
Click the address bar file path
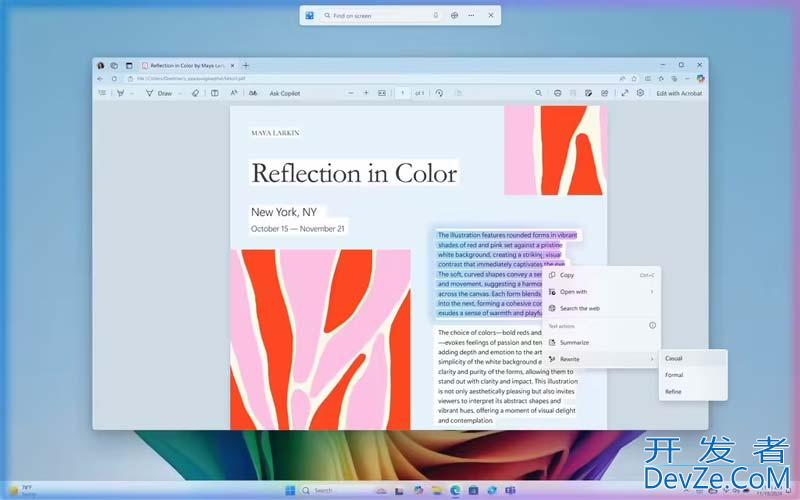(191, 79)
